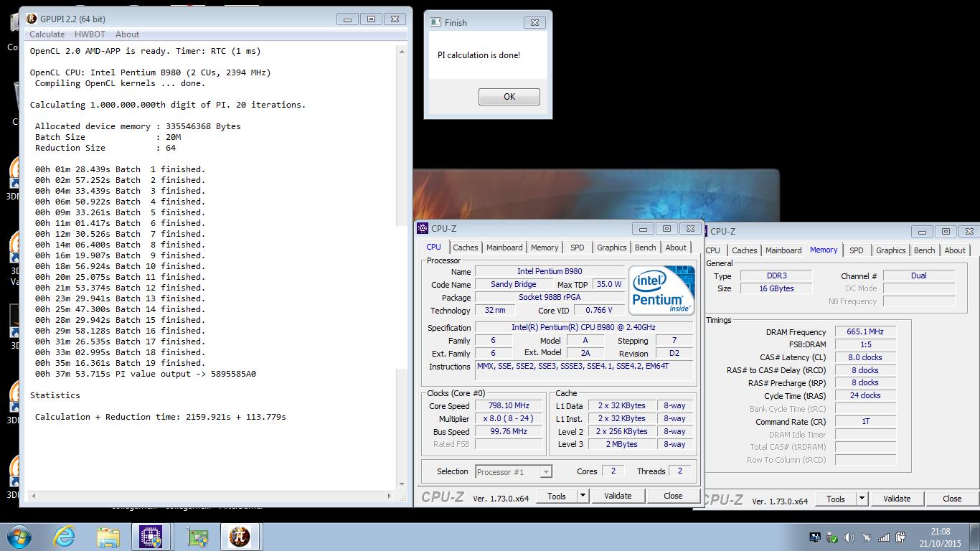Click the Calculation + Reduction time line

point(160,417)
